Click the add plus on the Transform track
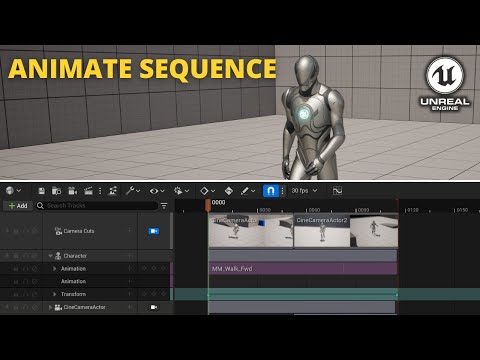Viewport: 480px width, 360px height. [x=131, y=294]
